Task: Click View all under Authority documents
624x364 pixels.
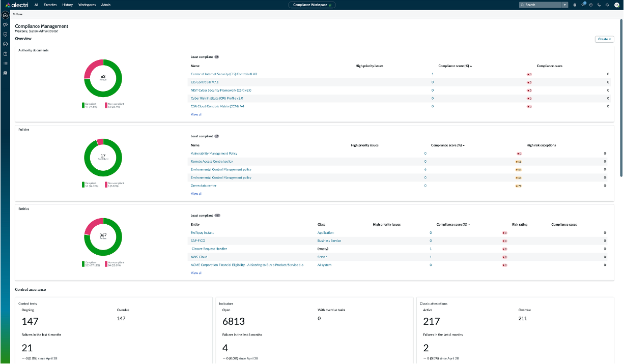Action: click(196, 115)
